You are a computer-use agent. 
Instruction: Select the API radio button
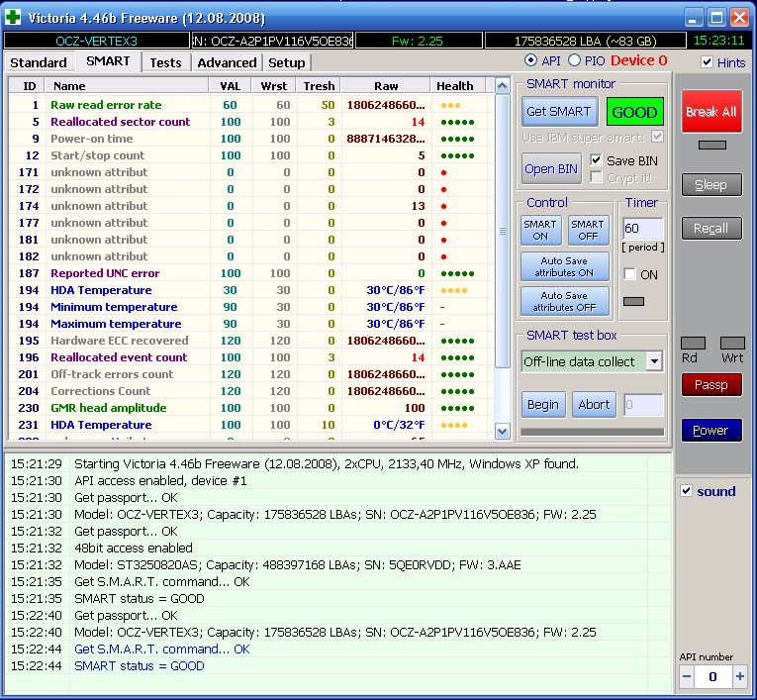click(x=530, y=60)
